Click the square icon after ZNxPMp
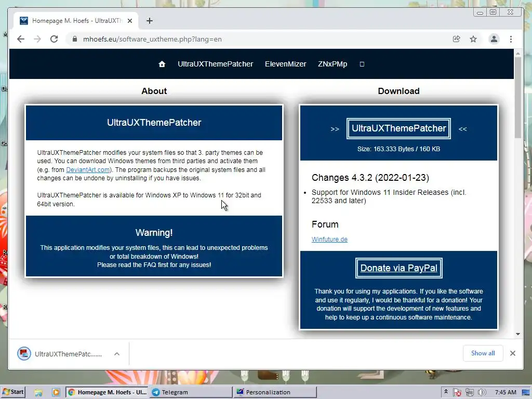The height and width of the screenshot is (399, 532). coord(362,64)
